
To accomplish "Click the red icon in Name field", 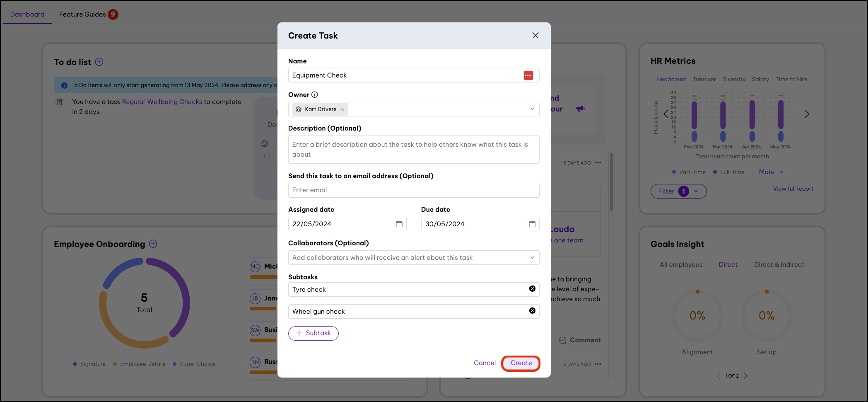I will 528,75.
